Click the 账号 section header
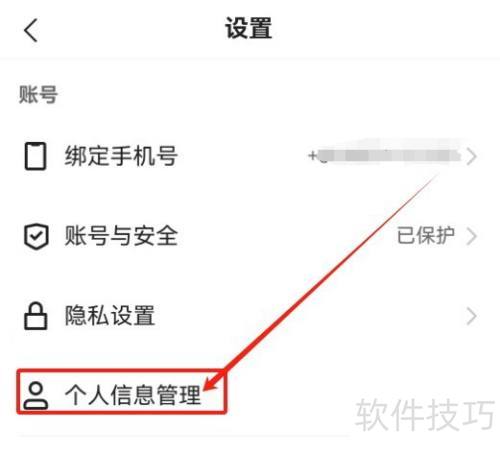This screenshot has width=500, height=452. click(38, 95)
